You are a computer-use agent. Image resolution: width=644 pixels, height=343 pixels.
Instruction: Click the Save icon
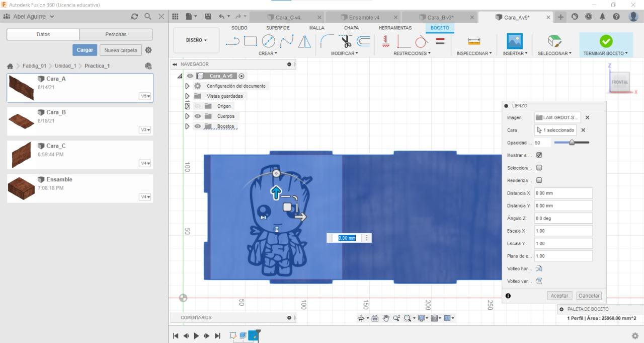[x=208, y=17]
